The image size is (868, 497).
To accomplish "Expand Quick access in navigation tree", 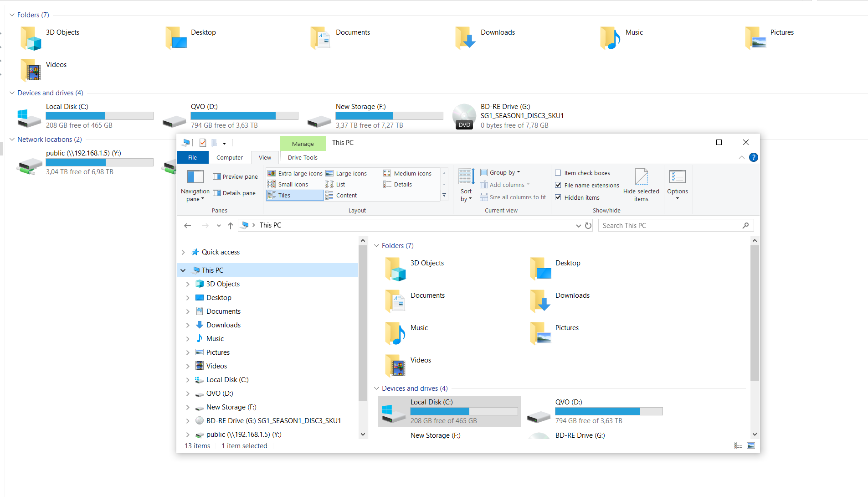I will coord(183,252).
